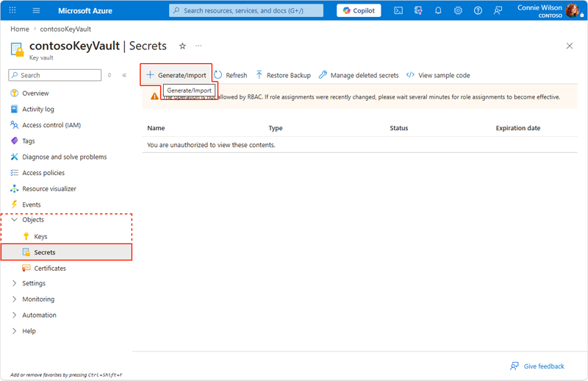588x381 pixels.
Task: Open the top bar feedback icon
Action: 498,10
